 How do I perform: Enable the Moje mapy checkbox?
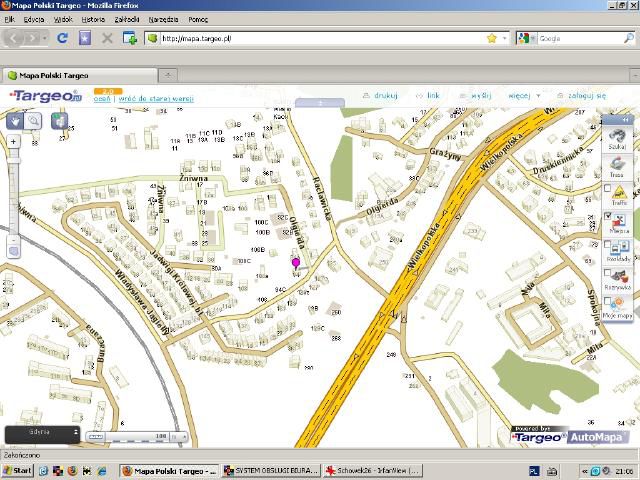[x=607, y=301]
